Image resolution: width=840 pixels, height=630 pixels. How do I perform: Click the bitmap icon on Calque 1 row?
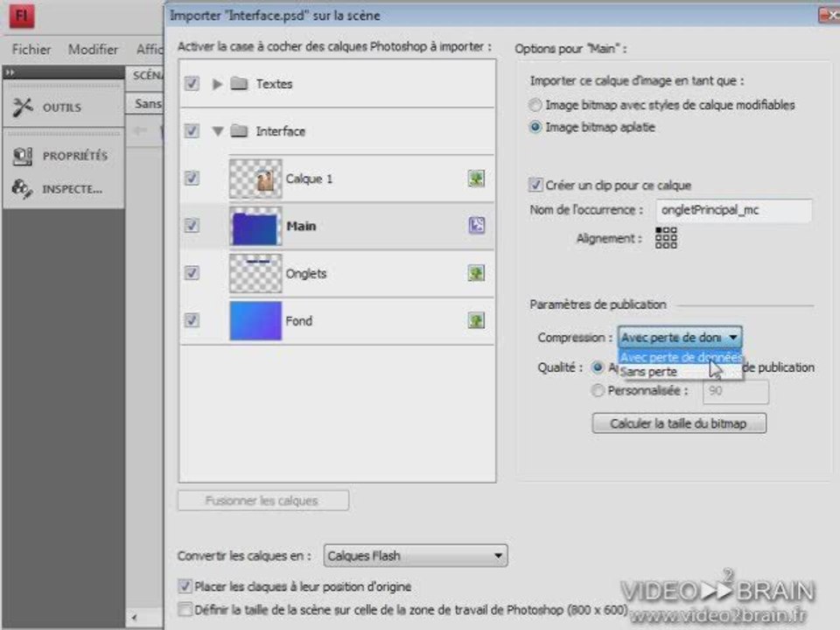click(476, 178)
